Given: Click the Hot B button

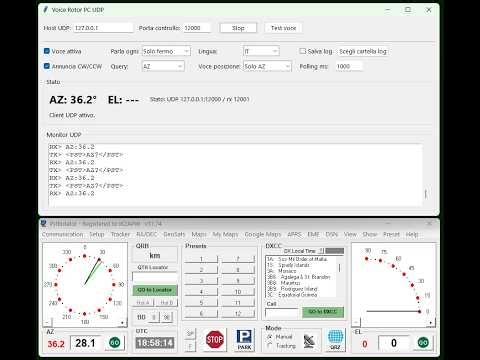Looking at the screenshot, I should click(167, 303).
